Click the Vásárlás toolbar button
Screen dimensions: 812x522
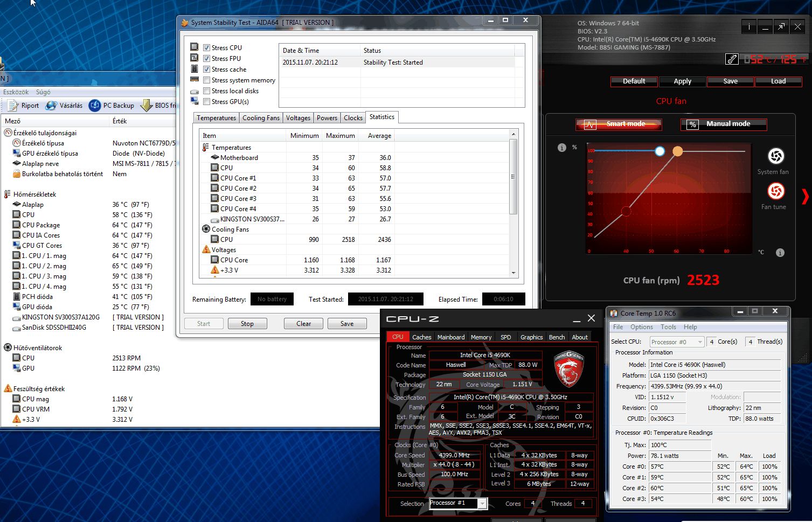click(65, 106)
